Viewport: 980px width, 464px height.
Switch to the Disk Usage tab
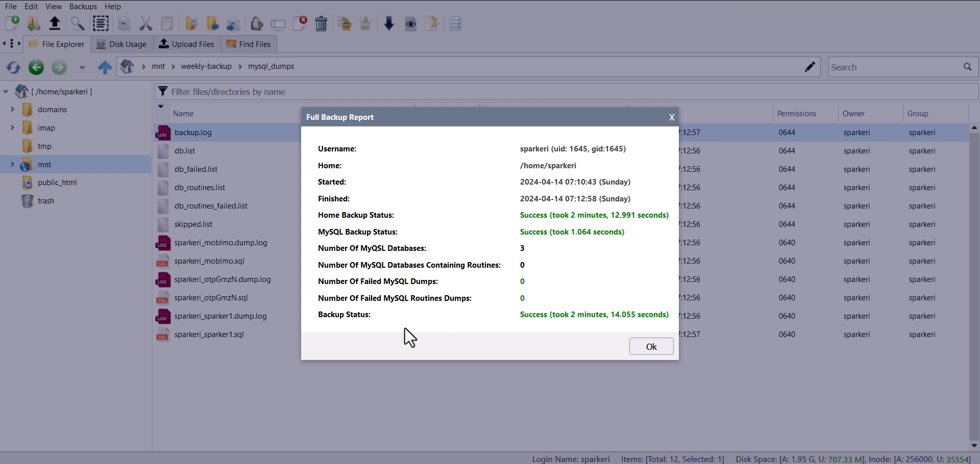[122, 44]
